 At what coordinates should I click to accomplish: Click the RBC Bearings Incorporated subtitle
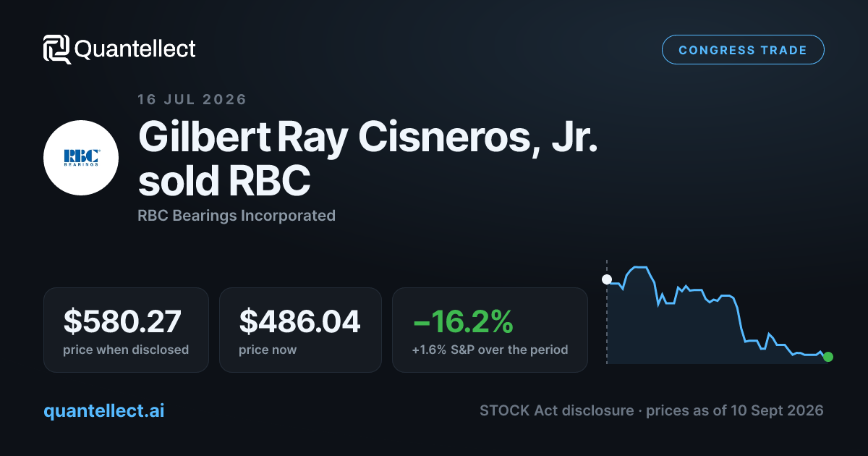pyautogui.click(x=237, y=215)
